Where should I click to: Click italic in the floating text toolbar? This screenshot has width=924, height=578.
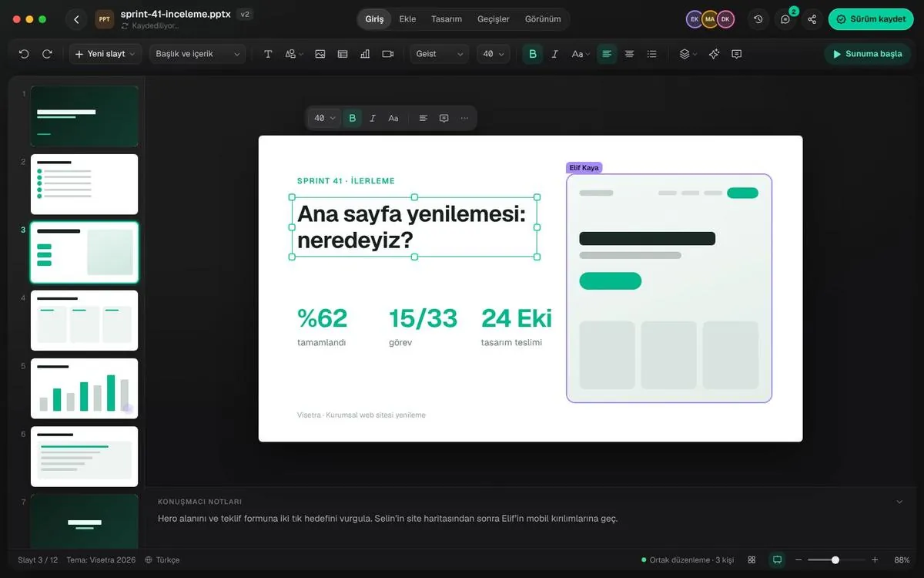coord(373,118)
